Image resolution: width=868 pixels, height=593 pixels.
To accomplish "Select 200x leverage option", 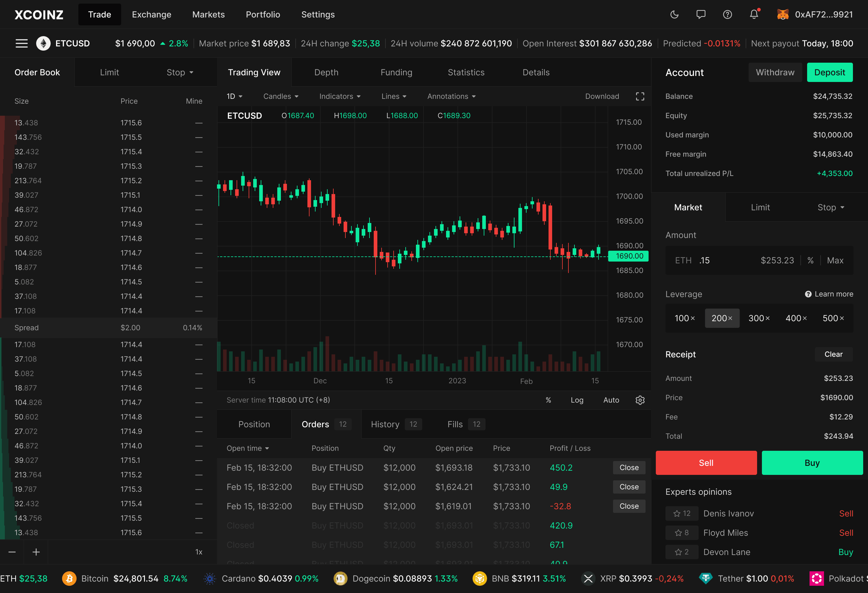I will click(721, 318).
